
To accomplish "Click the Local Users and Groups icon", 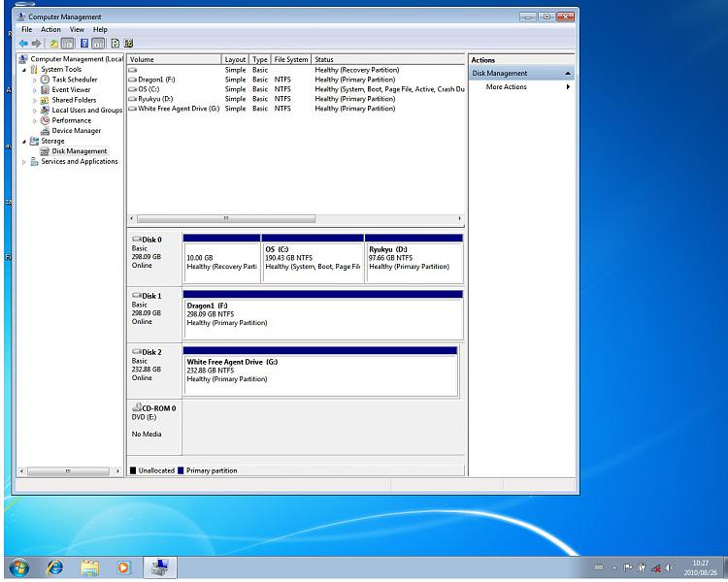I will [x=45, y=110].
